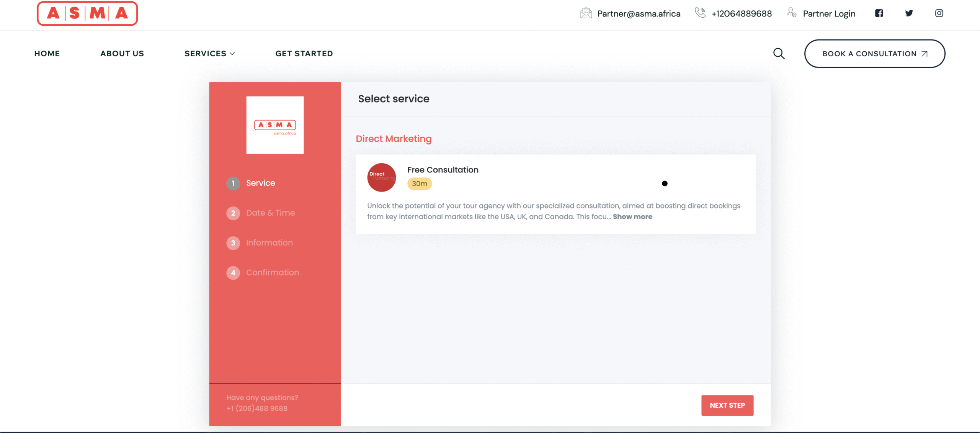
Task: Click the search magnifier icon
Action: pos(779,54)
